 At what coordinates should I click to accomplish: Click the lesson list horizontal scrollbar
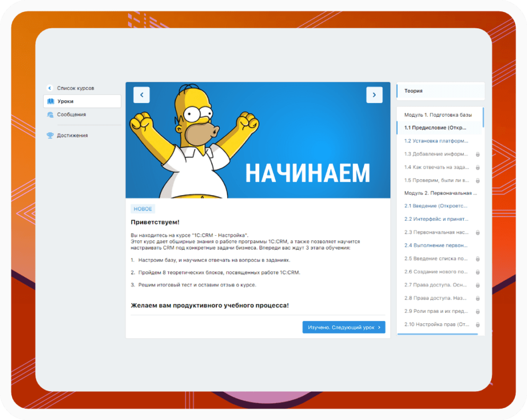pyautogui.click(x=437, y=335)
